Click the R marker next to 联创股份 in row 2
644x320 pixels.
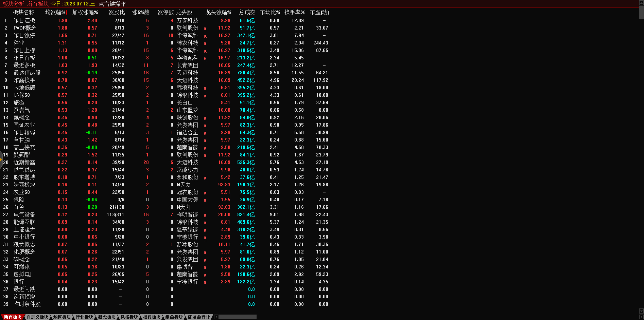tap(205, 29)
